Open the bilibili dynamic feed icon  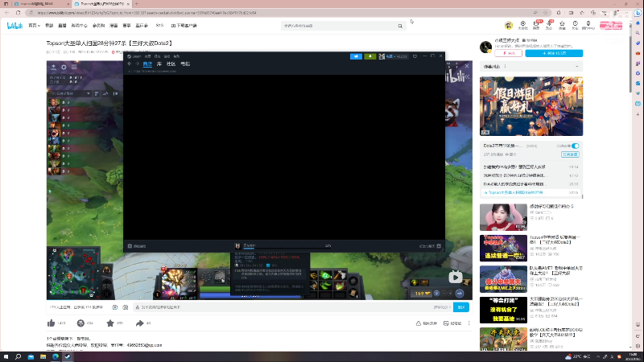pyautogui.click(x=549, y=25)
